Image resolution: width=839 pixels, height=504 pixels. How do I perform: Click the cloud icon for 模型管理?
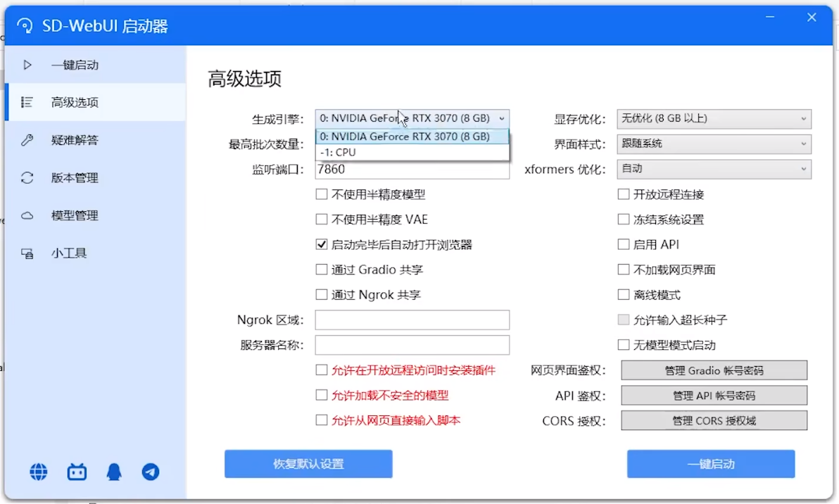(x=27, y=215)
